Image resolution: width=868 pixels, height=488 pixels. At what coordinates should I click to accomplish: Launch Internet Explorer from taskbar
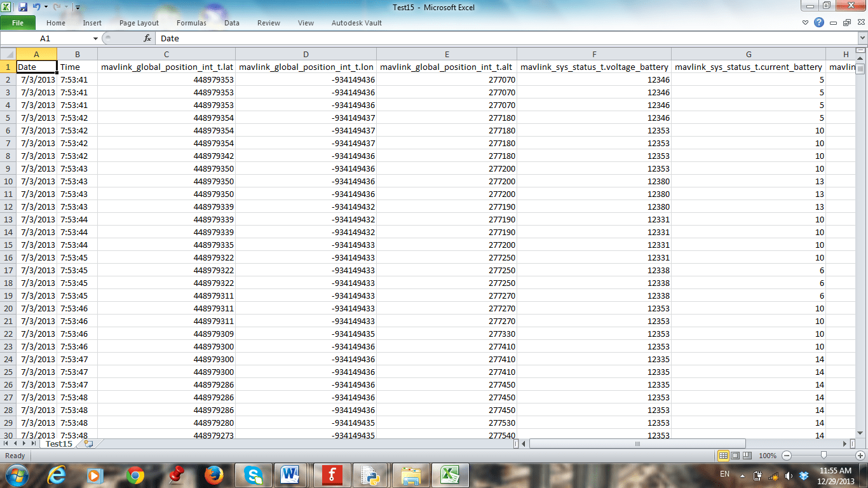point(57,475)
